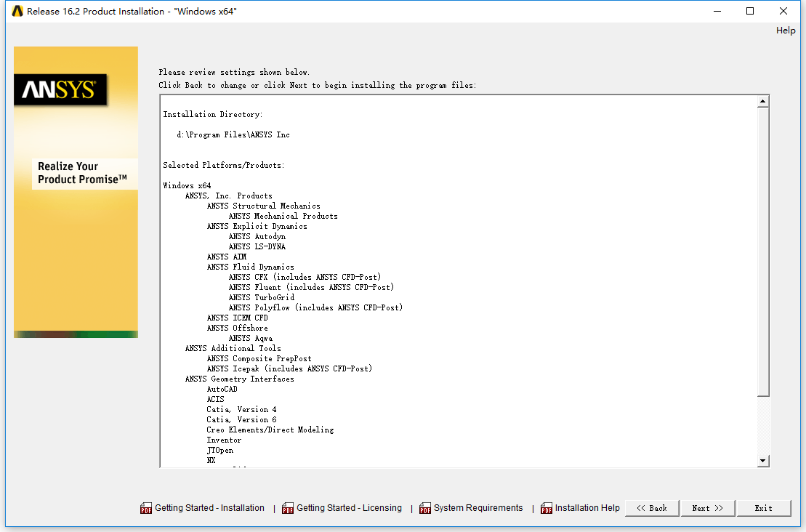The image size is (806, 532).
Task: Click the 'ANSYS CFX (includes ANSYS CFD-Post)' line
Action: point(305,277)
